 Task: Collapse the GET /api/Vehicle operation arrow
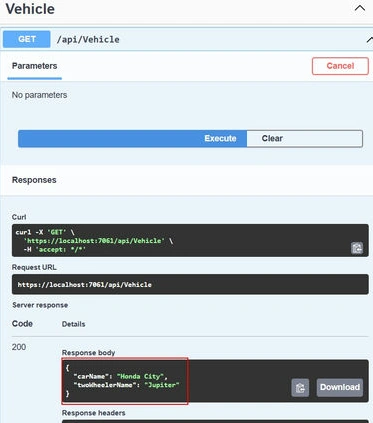tap(369, 40)
